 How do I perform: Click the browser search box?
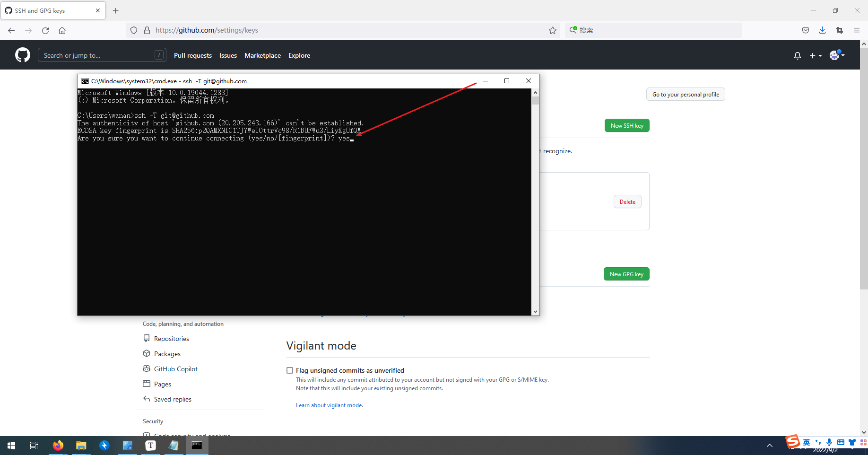[x=653, y=30]
